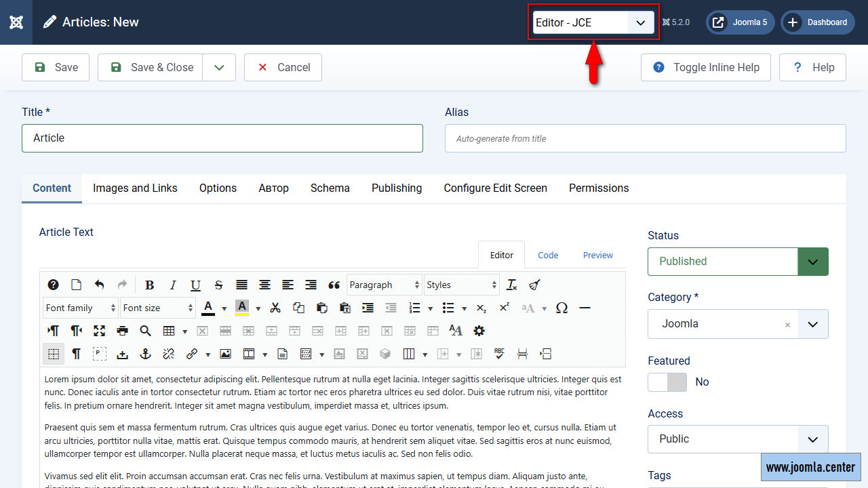
Task: Insert a numbered list
Action: [414, 308]
